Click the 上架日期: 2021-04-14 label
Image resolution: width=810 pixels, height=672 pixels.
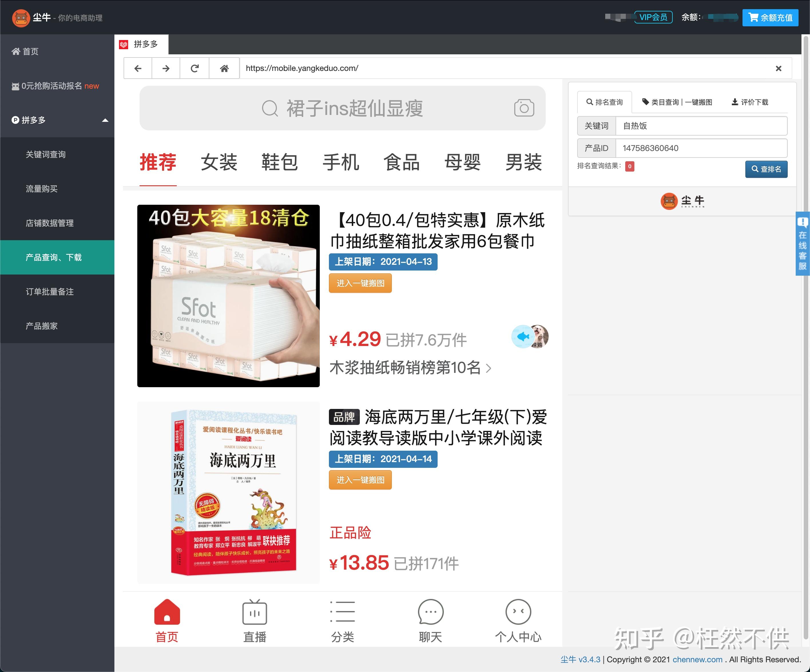pyautogui.click(x=383, y=459)
